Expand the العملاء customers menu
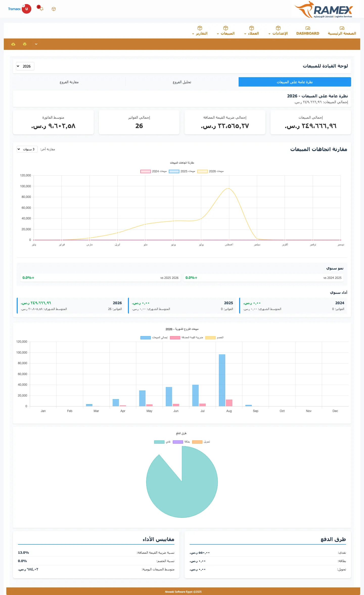This screenshot has width=364, height=595. pos(252,31)
